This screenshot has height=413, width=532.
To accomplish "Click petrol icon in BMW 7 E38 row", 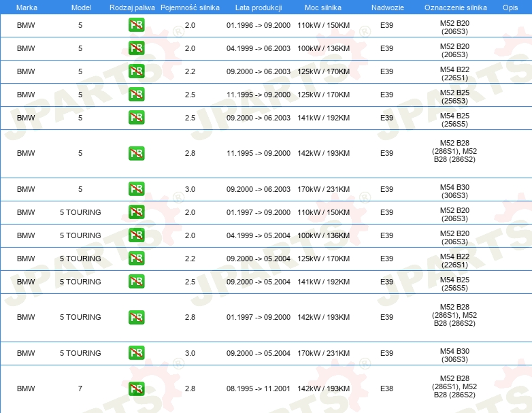I will coord(136,389).
